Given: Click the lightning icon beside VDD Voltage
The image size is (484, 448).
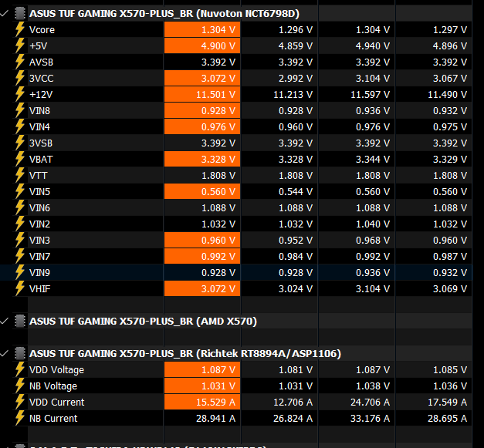Looking at the screenshot, I should (x=20, y=369).
